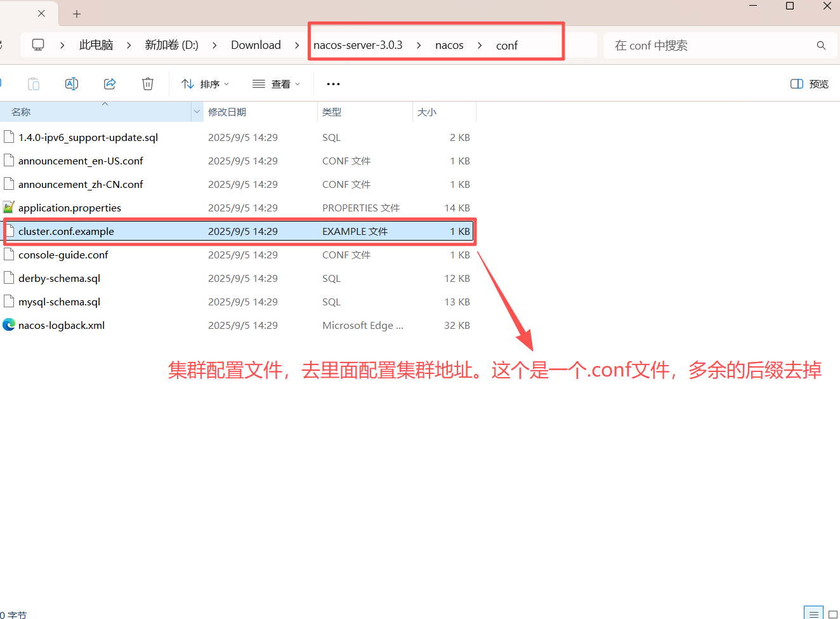Expand chevron after 新加卷 (D:) in breadcrumb
Viewport: 840px width, 619px height.
click(214, 45)
